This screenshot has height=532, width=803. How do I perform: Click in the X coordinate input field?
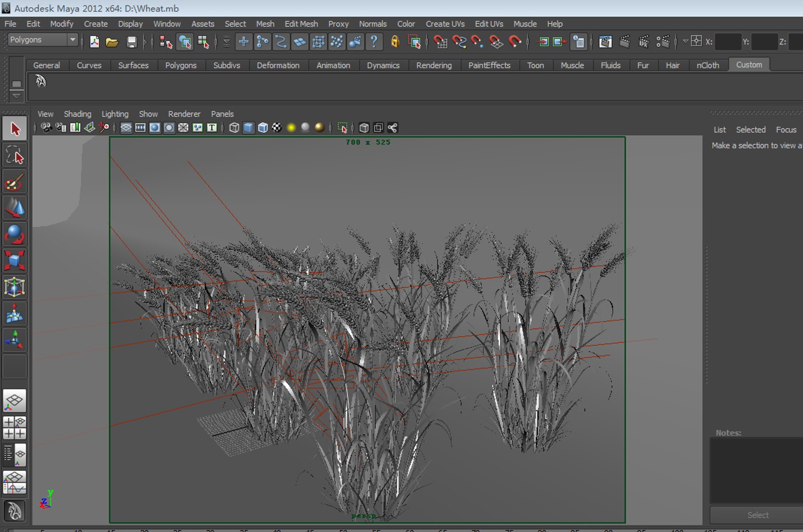pos(727,42)
